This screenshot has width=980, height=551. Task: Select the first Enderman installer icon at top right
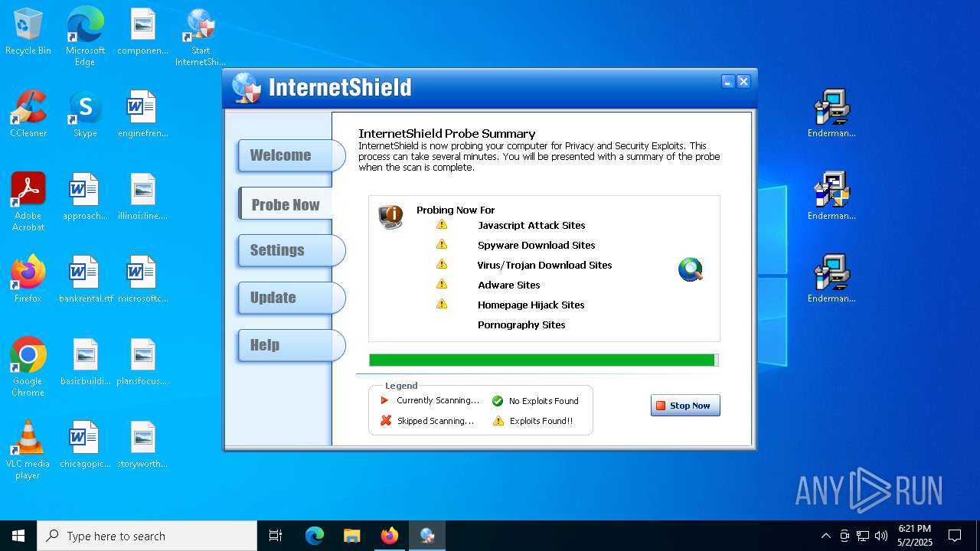tap(831, 114)
